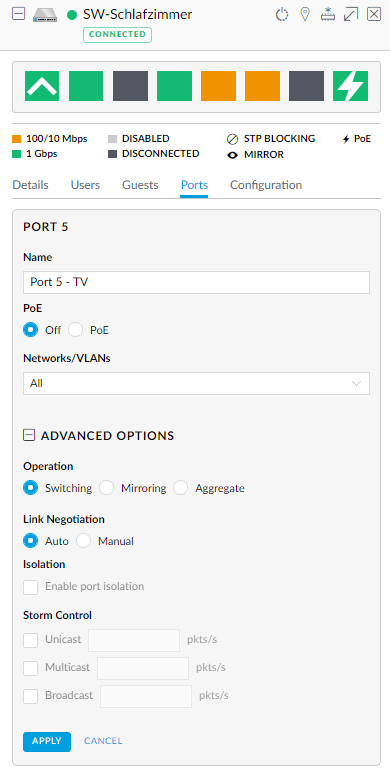Collapse the Advanced Options section
Image resolution: width=390 pixels, height=770 pixels.
click(x=29, y=435)
